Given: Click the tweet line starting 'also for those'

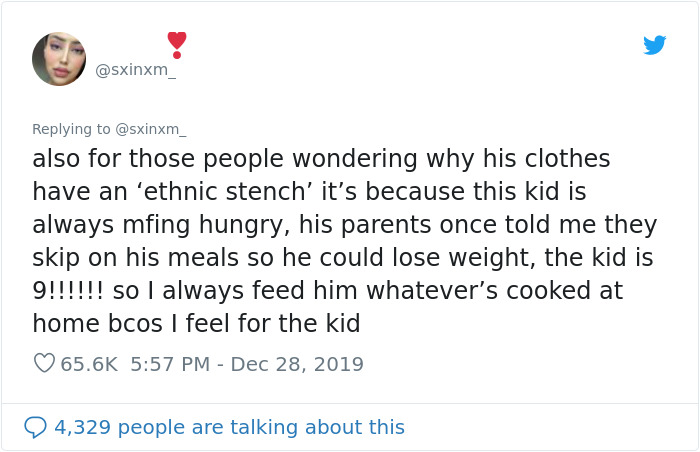Looking at the screenshot, I should tap(320, 160).
